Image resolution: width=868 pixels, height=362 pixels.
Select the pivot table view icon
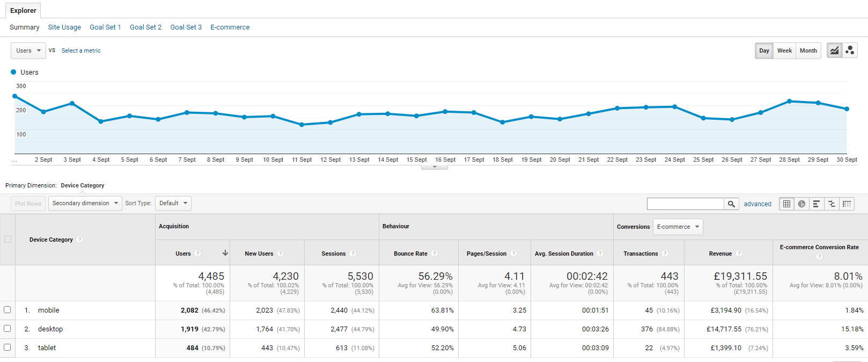point(847,204)
